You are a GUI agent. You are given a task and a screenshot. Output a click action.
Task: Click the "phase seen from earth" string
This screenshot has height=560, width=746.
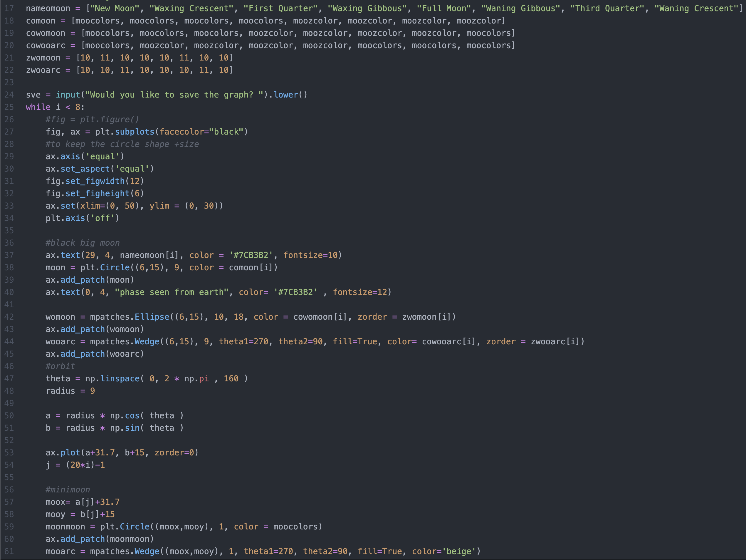(x=172, y=292)
